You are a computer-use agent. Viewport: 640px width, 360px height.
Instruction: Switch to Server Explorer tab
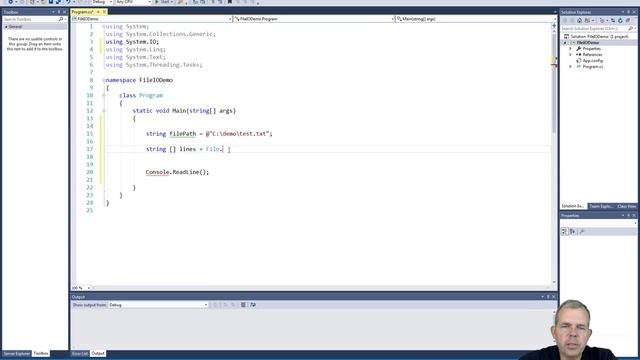coord(17,353)
